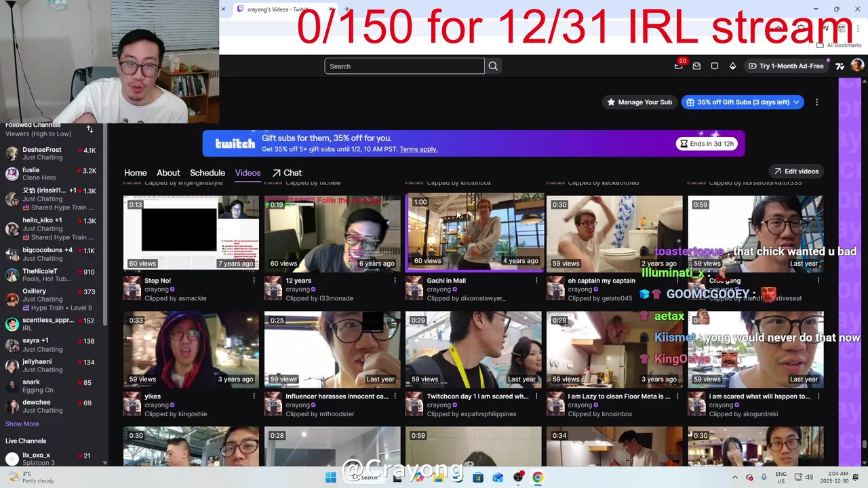The image size is (868, 488).
Task: Open the Twitch drops and rewards inbox icon
Action: 696,66
